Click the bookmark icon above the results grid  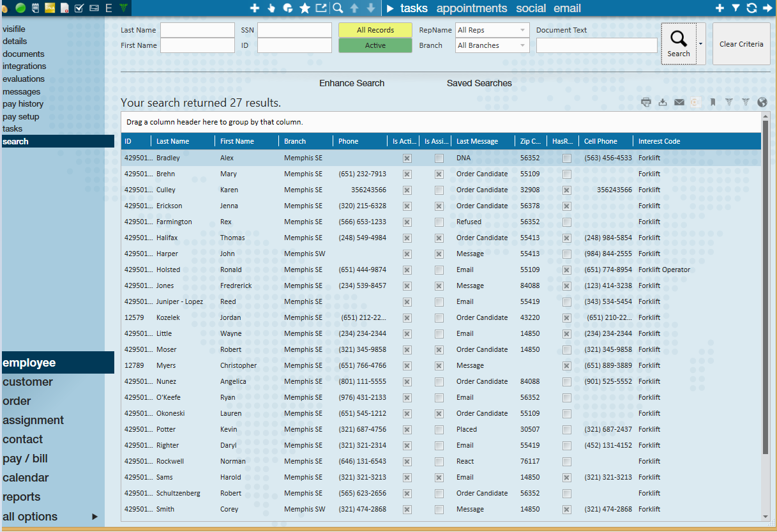[x=713, y=102]
